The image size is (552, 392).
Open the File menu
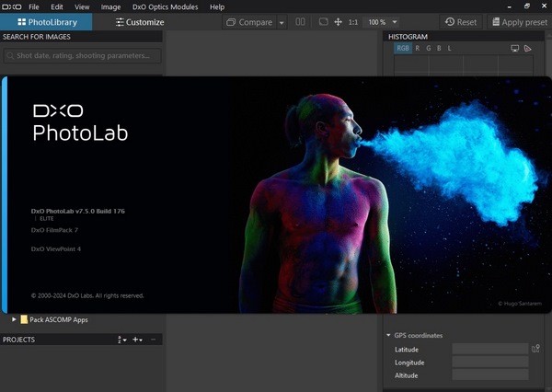(34, 6)
